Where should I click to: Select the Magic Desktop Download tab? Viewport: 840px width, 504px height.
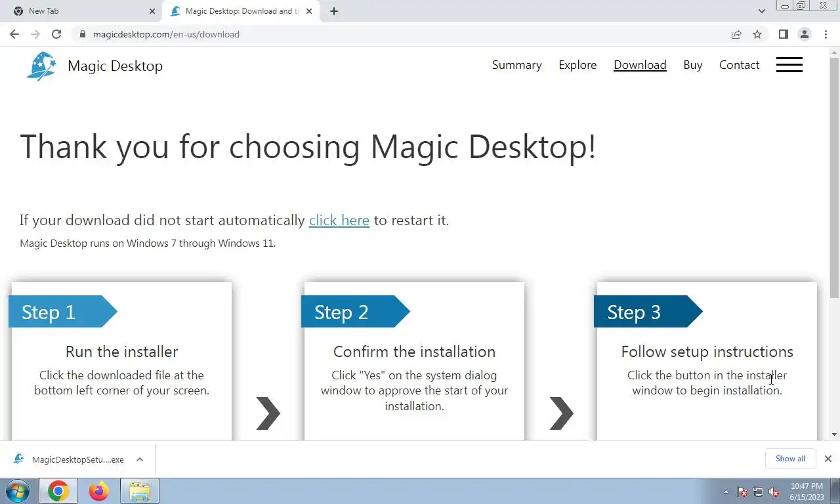click(241, 11)
